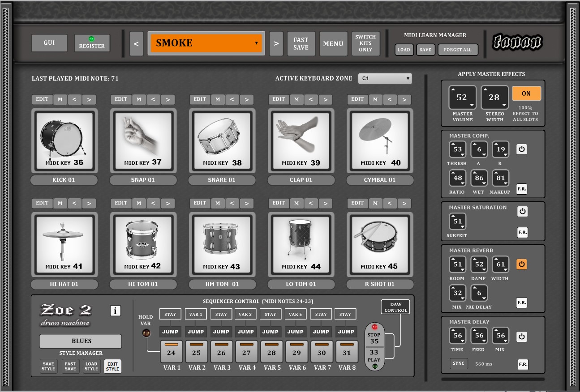Open the MENU button

(333, 43)
